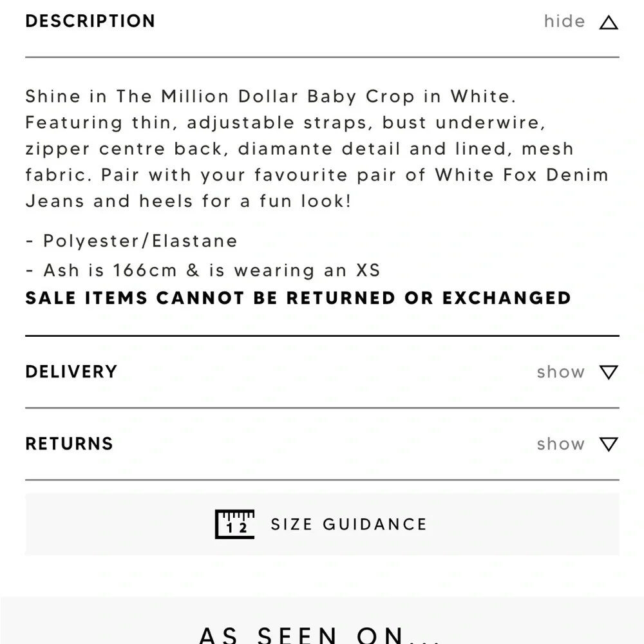Click the Million Dollar Baby Crop name
This screenshot has width=644, height=644.
click(x=265, y=97)
